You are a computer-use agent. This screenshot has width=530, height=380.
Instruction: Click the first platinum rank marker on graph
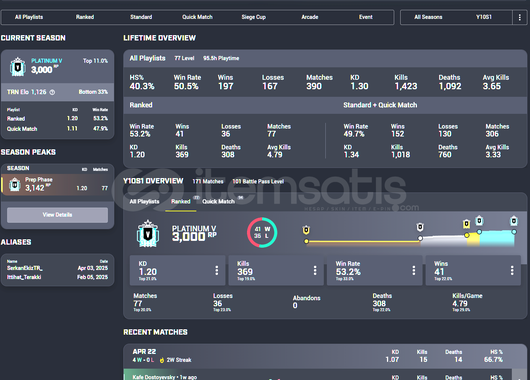[479, 221]
